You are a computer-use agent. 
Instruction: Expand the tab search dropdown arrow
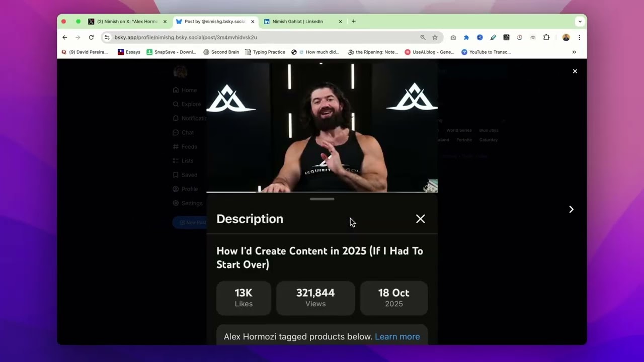(x=580, y=22)
